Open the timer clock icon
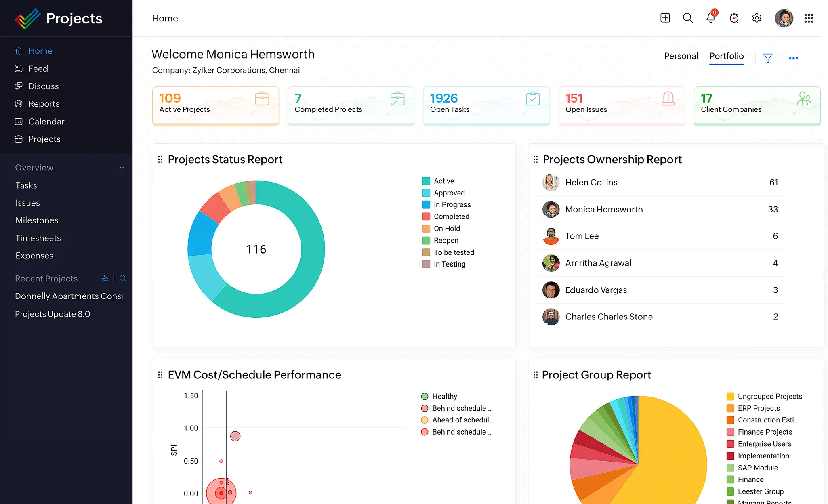The width and height of the screenshot is (828, 504). point(734,18)
